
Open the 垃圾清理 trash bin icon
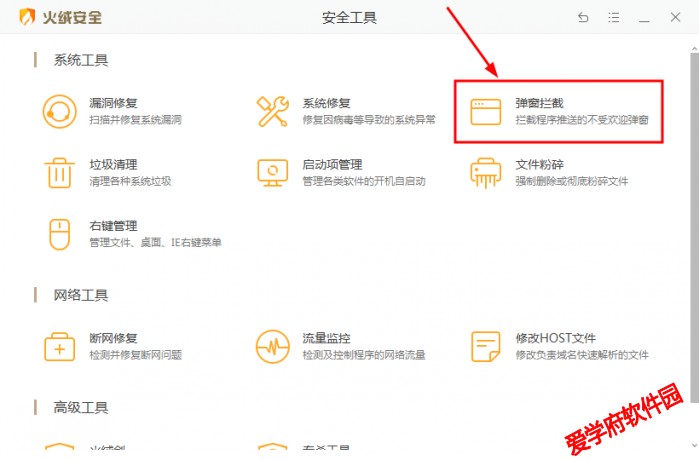pos(59,173)
